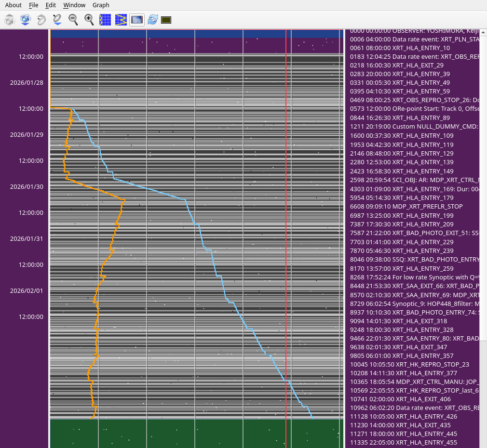Zoom out using the minus magnifier
The image size is (487, 448).
73,20
